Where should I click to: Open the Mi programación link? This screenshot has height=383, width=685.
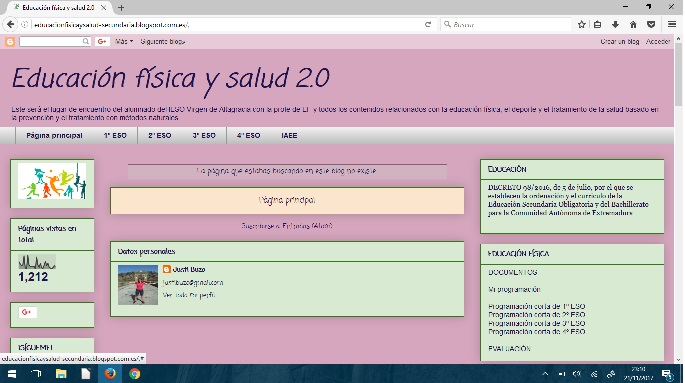point(514,289)
